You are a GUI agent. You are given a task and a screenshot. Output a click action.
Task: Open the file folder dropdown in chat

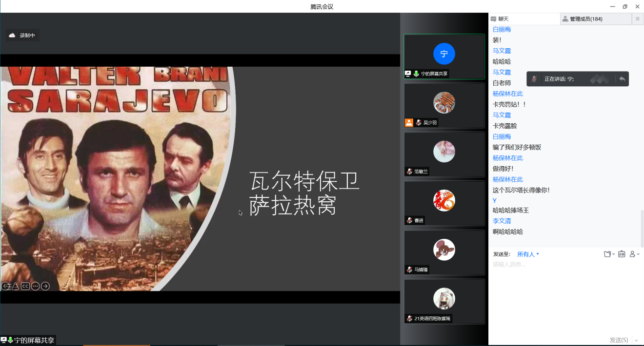(x=609, y=254)
